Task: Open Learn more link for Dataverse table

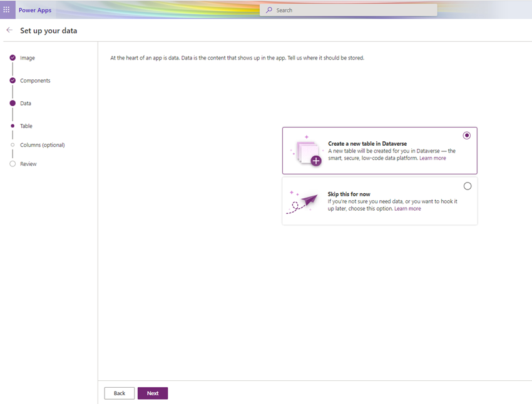Action: click(432, 158)
